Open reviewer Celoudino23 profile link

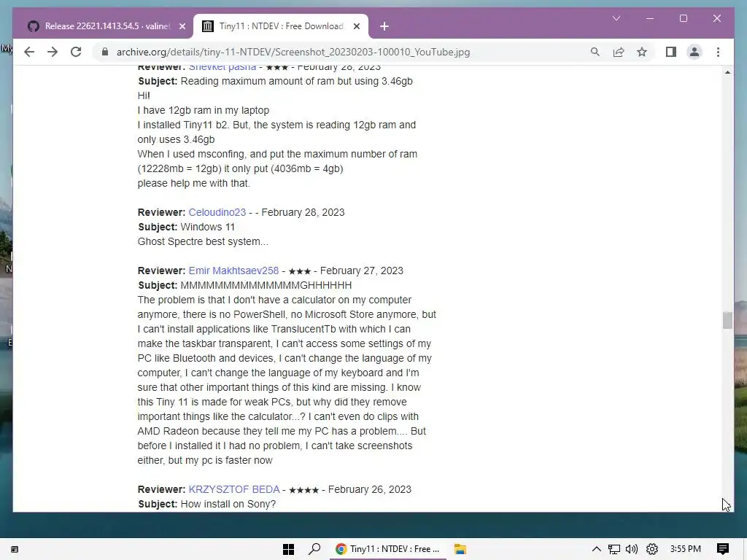click(x=217, y=212)
